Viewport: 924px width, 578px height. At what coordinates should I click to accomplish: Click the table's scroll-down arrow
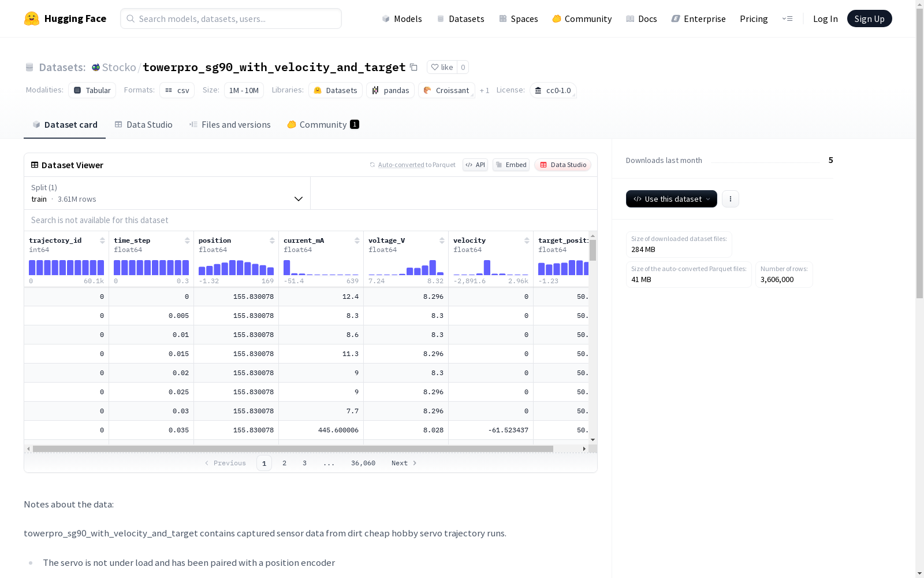(593, 440)
